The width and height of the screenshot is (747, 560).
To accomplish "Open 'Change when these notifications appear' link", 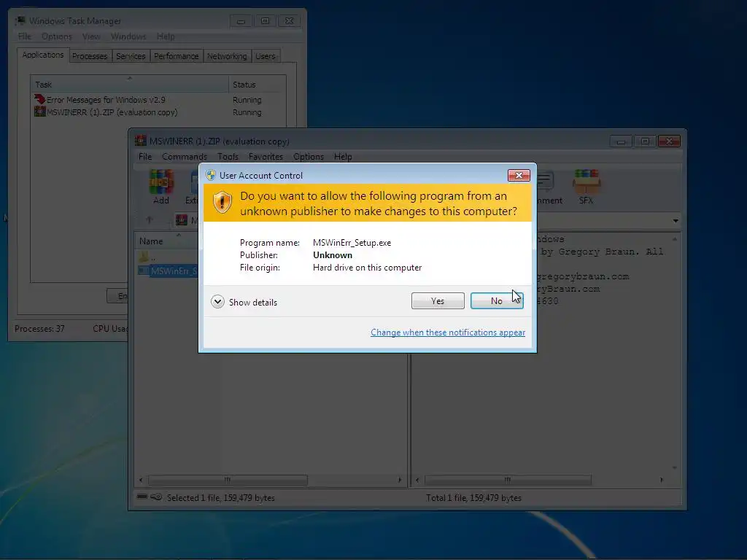I will click(448, 332).
